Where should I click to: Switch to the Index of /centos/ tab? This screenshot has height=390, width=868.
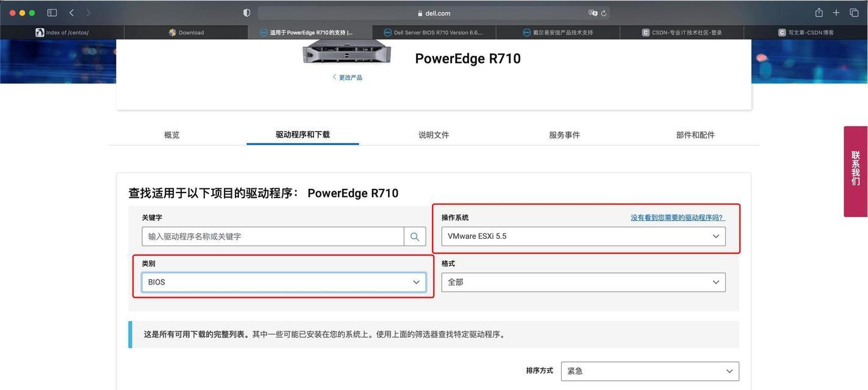(x=62, y=32)
